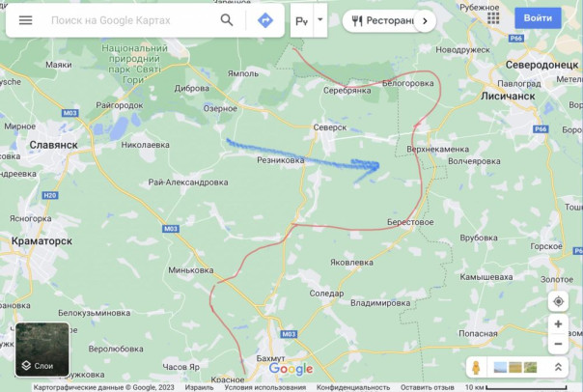
Task: Open Условия использования link
Action: click(265, 387)
